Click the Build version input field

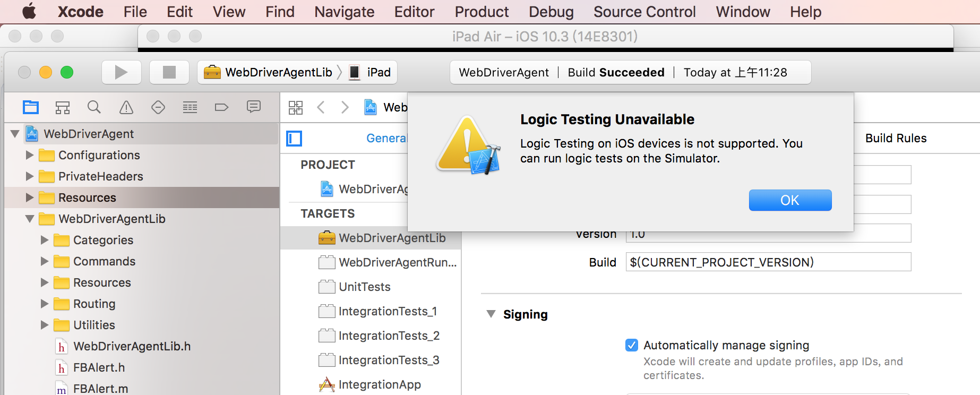[768, 262]
